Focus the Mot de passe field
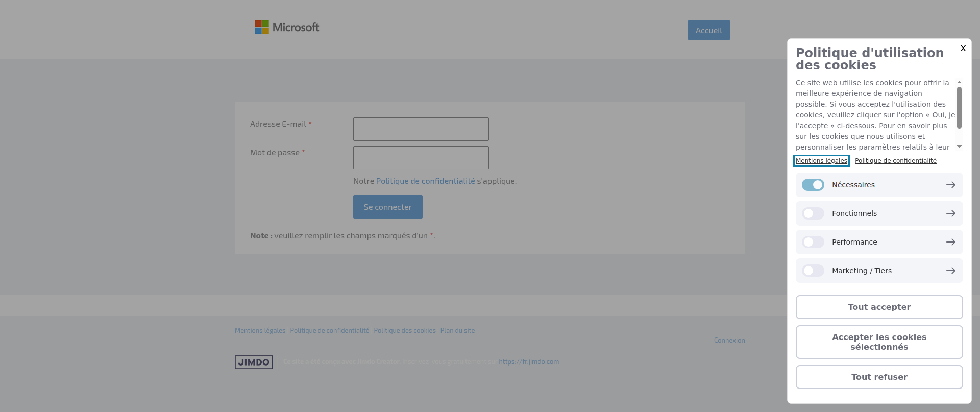This screenshot has height=412, width=980. point(421,158)
